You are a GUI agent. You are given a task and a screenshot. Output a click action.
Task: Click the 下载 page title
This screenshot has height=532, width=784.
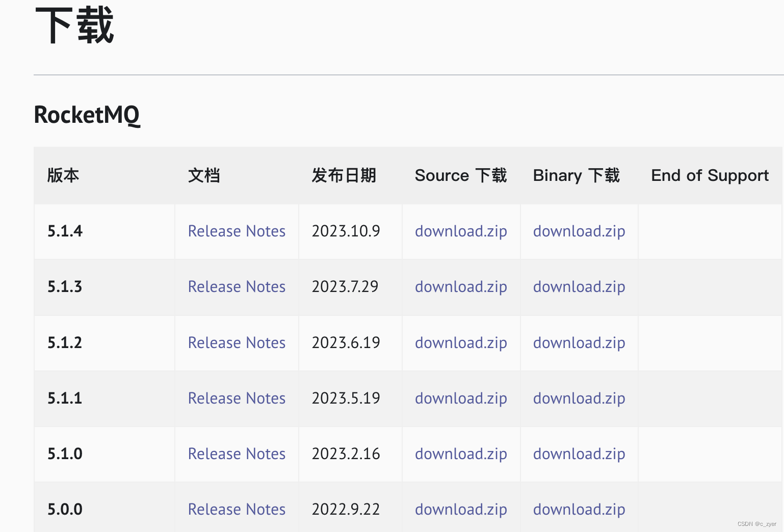coord(74,25)
